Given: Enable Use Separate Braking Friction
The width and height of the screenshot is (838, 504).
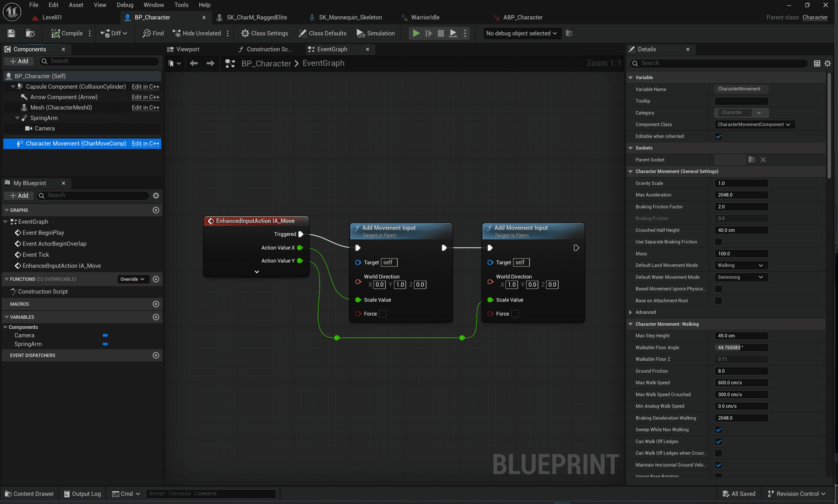Looking at the screenshot, I should tap(719, 242).
